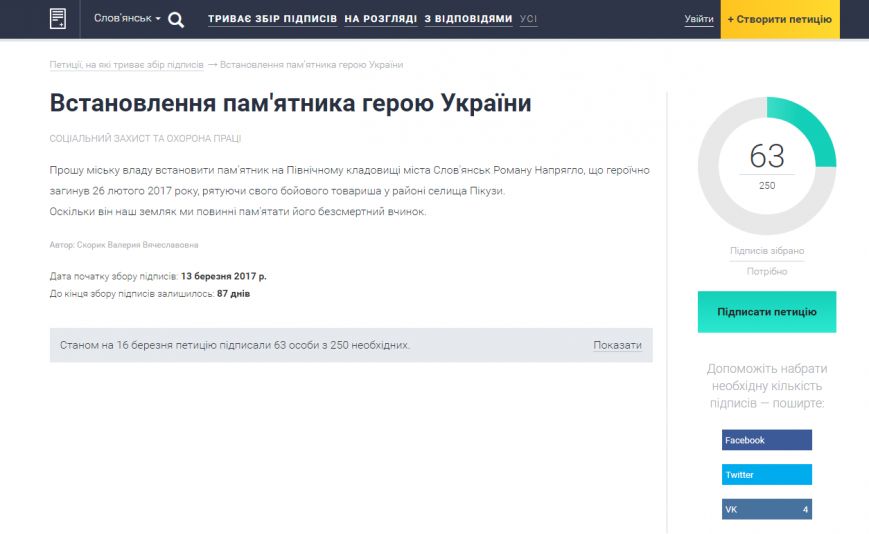The image size is (869, 534).
Task: Share petition via Twitter button
Action: 766,475
